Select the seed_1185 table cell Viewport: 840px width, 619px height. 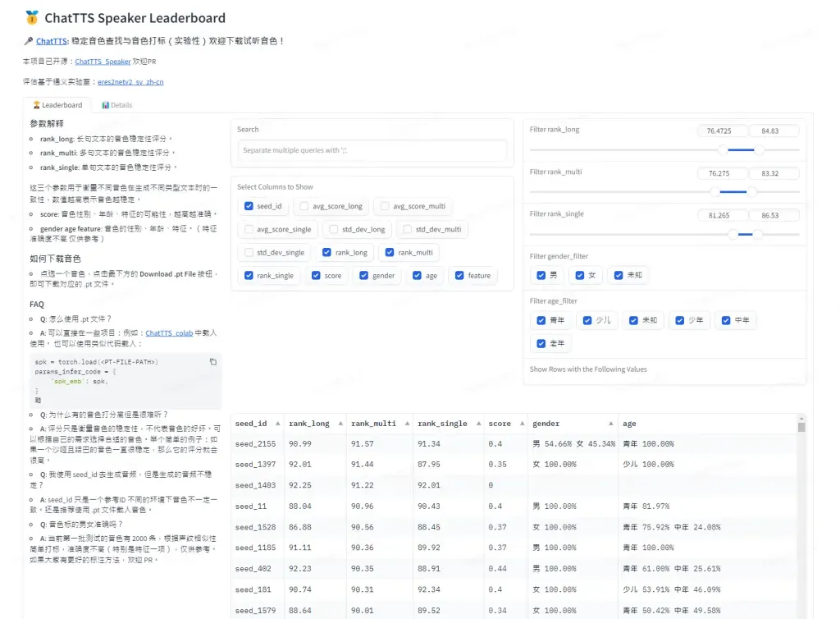tap(257, 548)
